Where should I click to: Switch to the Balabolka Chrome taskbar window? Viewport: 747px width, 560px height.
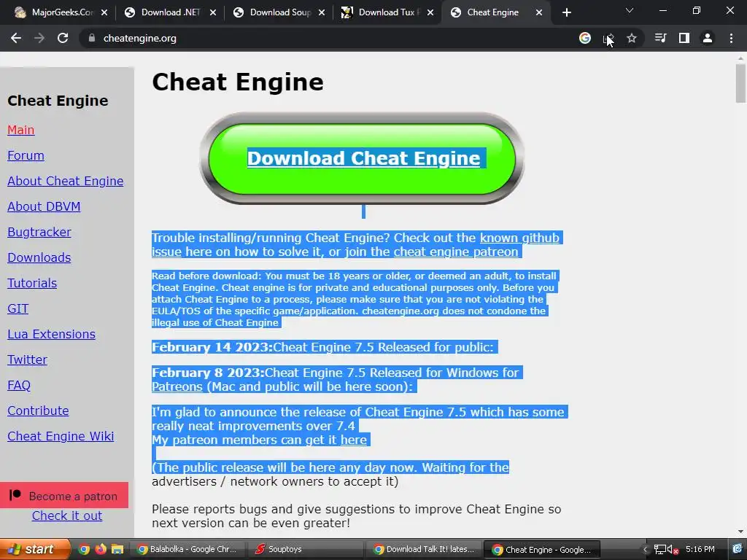[187, 550]
